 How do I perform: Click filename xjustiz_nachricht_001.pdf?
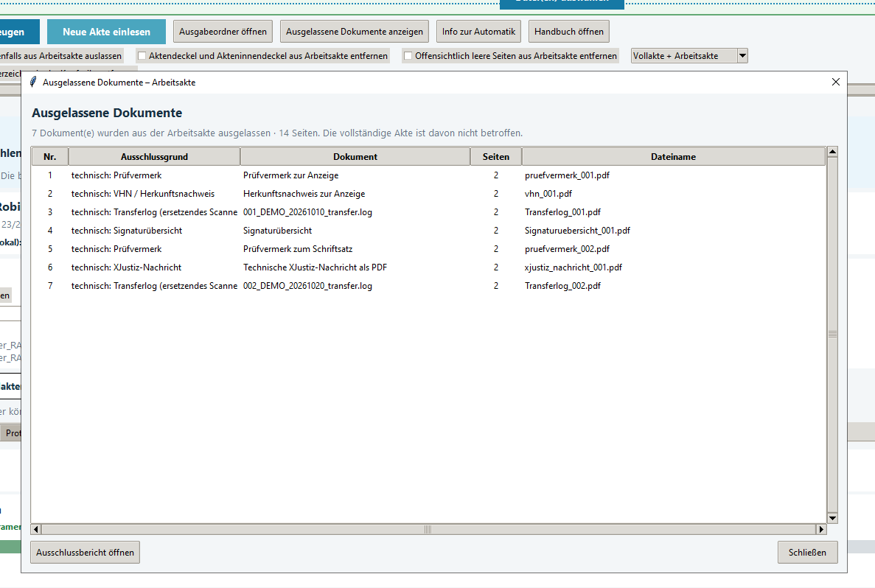[573, 267]
